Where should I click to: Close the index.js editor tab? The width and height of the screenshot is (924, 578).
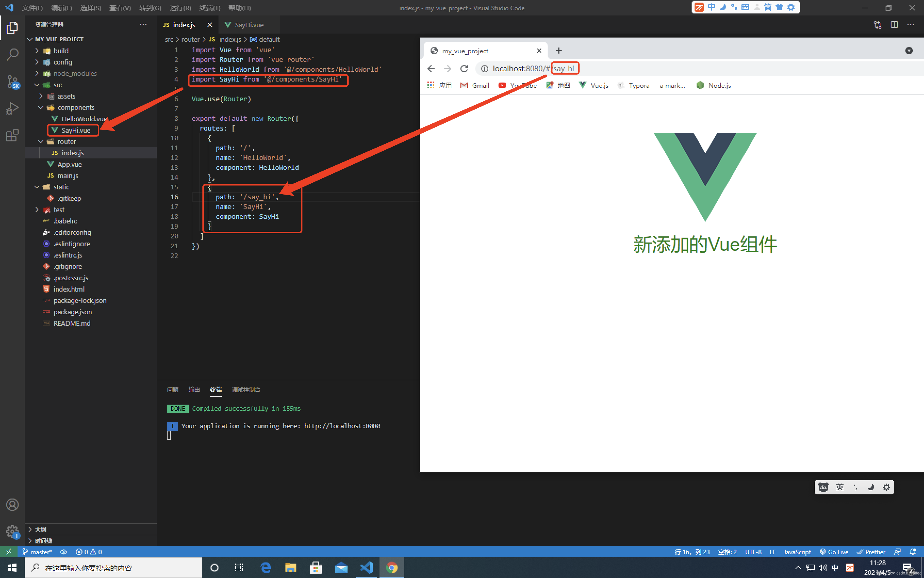pyautogui.click(x=210, y=25)
